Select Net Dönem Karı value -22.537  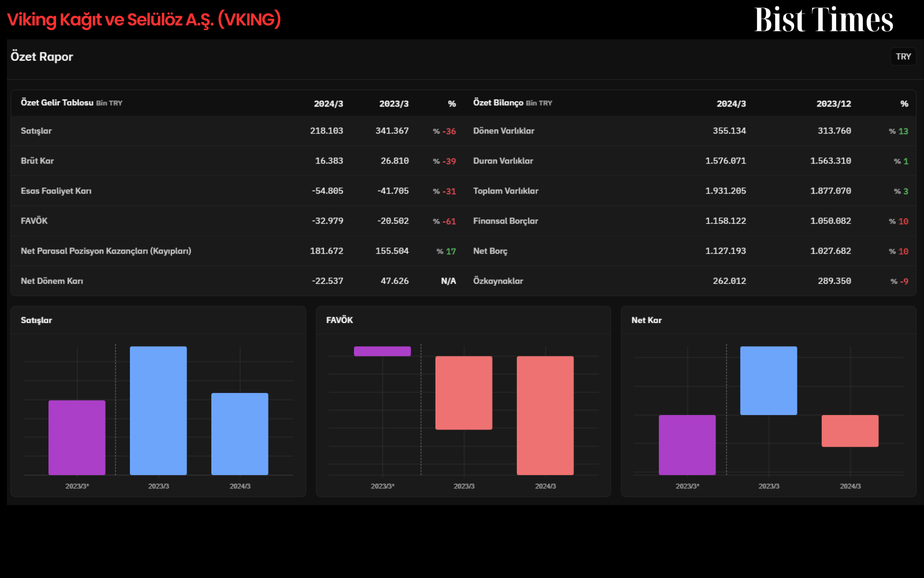click(x=327, y=281)
